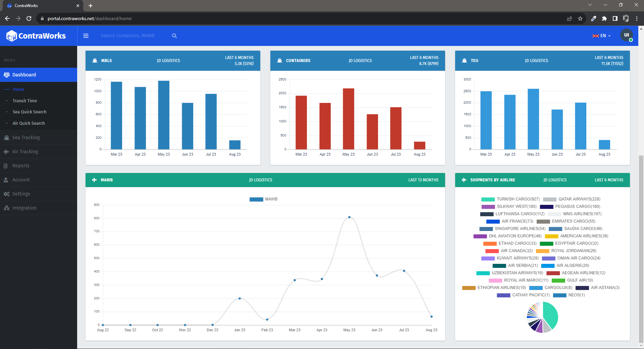Click the ContraWorks logo
Viewport: 644px width, 349px height.
(36, 36)
